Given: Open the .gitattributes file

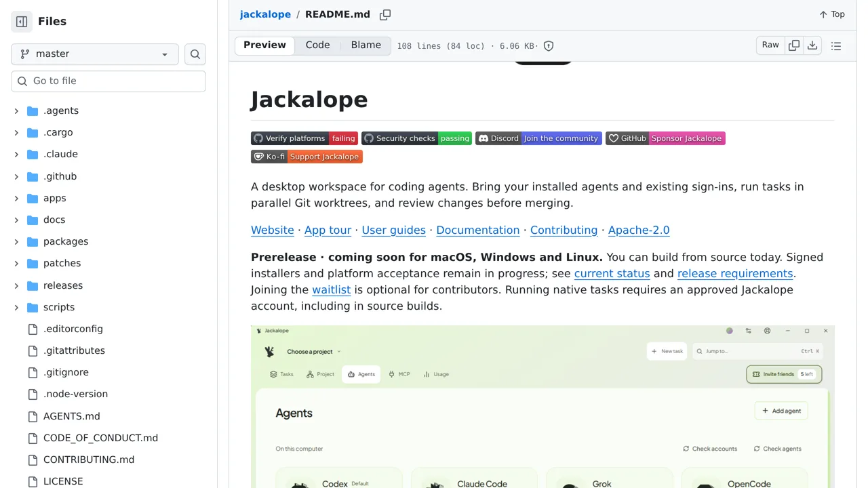Looking at the screenshot, I should [x=74, y=351].
